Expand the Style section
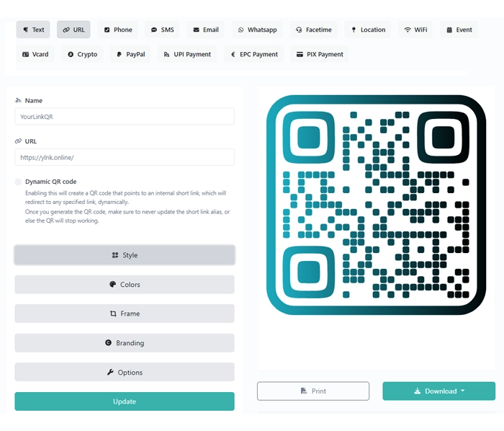The image size is (504, 431). click(125, 255)
